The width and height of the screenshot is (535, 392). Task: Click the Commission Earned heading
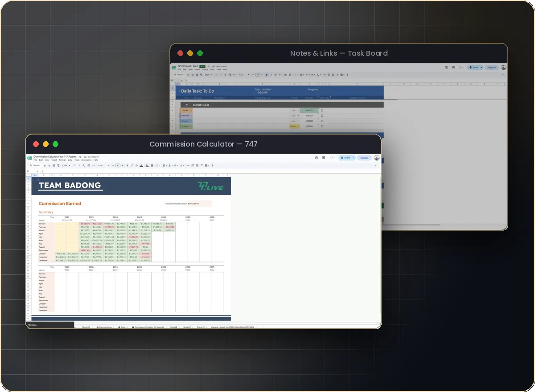60,204
